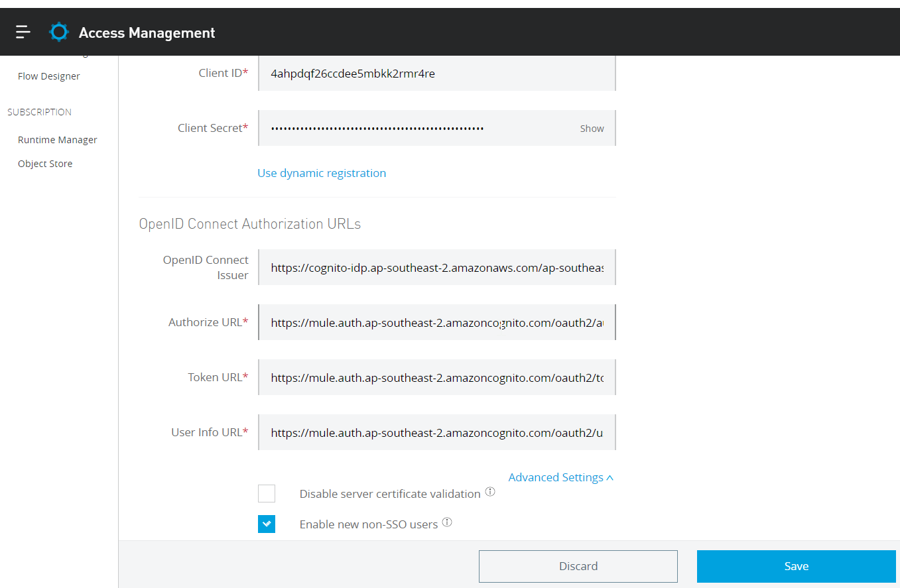Screen dimensions: 900x588
Task: Click the Access Management gear logo
Action: (x=59, y=32)
